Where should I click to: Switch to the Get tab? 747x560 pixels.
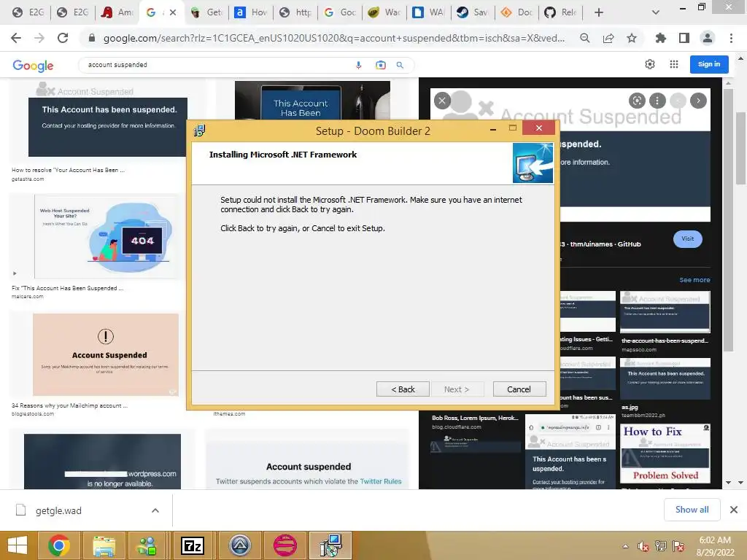point(206,12)
